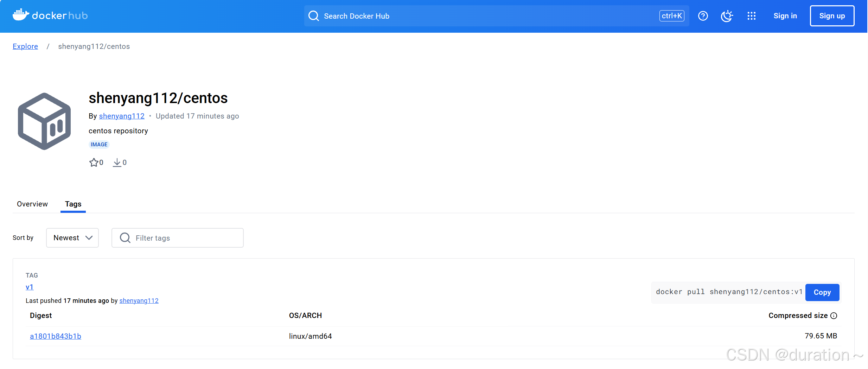Click the repository cube image icon
This screenshot has height=369, width=868.
[x=44, y=121]
